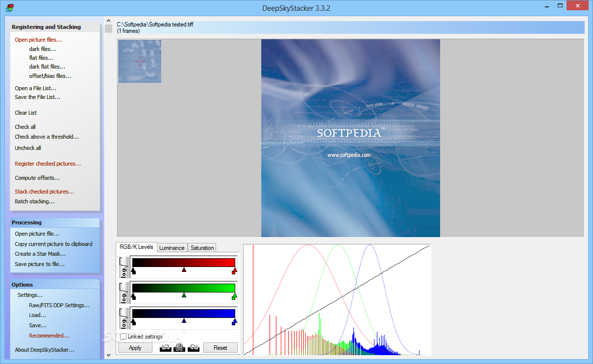Click the Apply button

[x=135, y=348]
